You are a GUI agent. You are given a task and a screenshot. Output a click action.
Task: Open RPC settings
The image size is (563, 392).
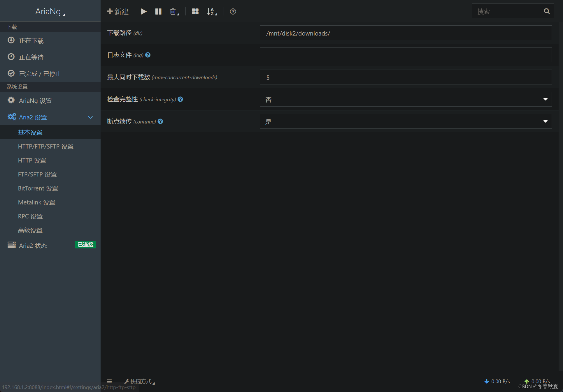click(x=50, y=216)
